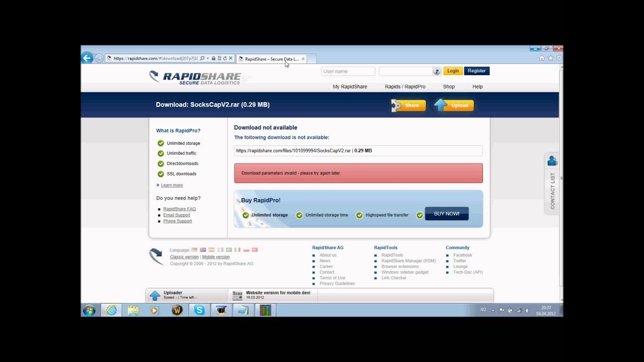Open Skype from the taskbar
The width and height of the screenshot is (644, 362).
point(199,310)
